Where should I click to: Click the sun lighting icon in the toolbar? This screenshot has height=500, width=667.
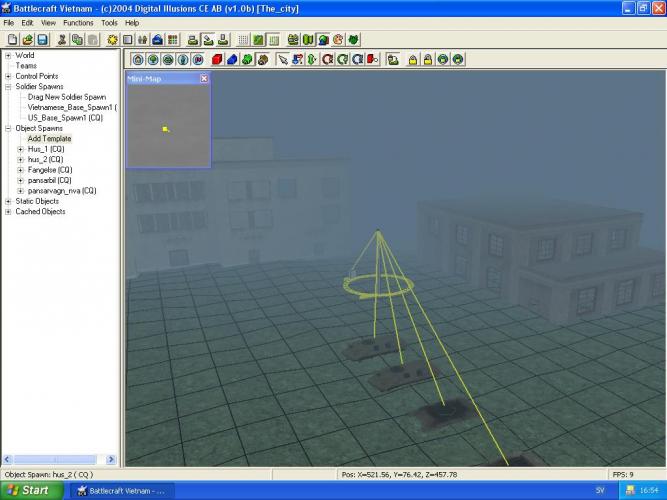[112, 39]
